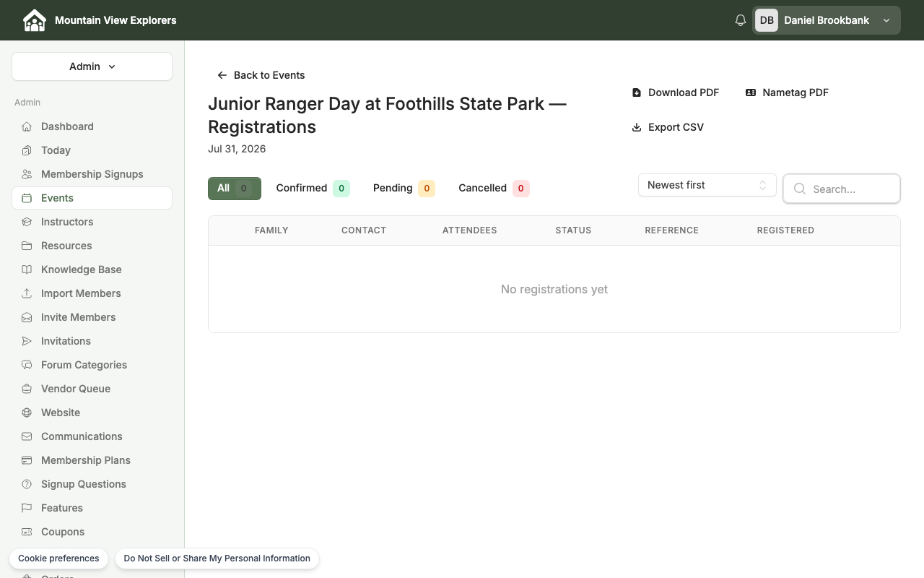Click the Invite Members envelope icon
The height and width of the screenshot is (578, 924).
tap(27, 317)
